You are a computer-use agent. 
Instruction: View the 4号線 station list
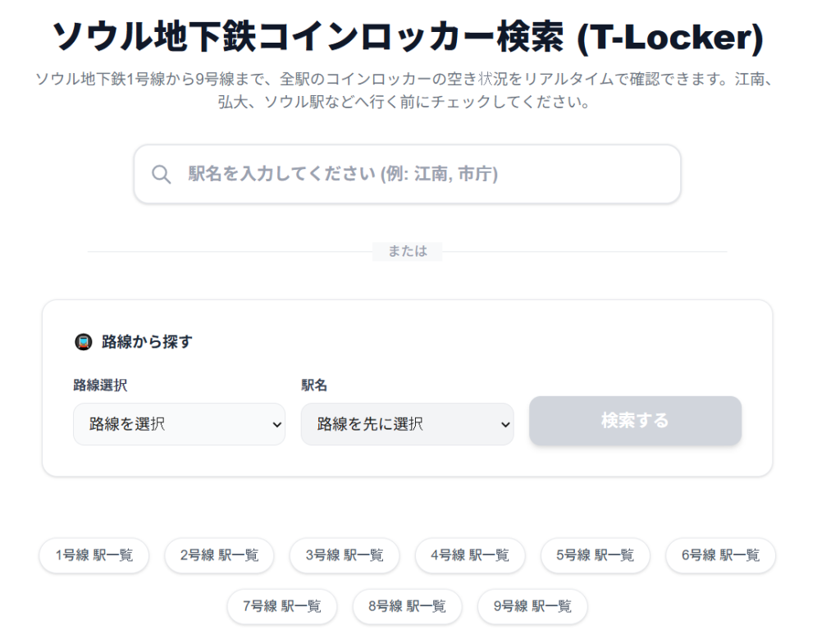click(x=470, y=555)
